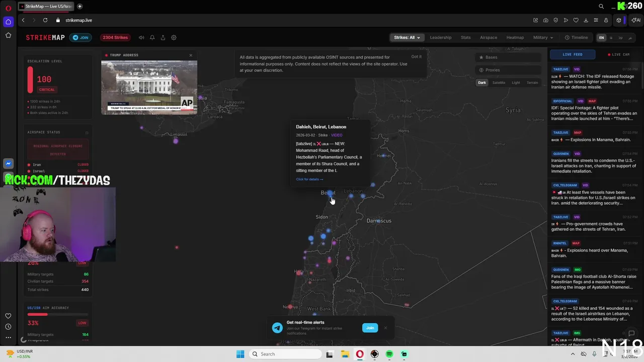Open the Strikes: All dropdown

(x=407, y=38)
